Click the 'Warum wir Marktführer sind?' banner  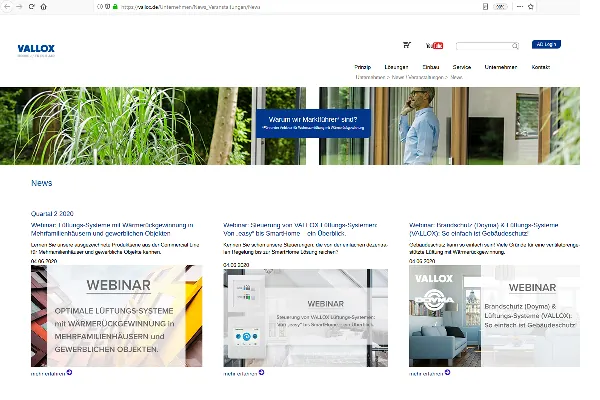point(312,123)
